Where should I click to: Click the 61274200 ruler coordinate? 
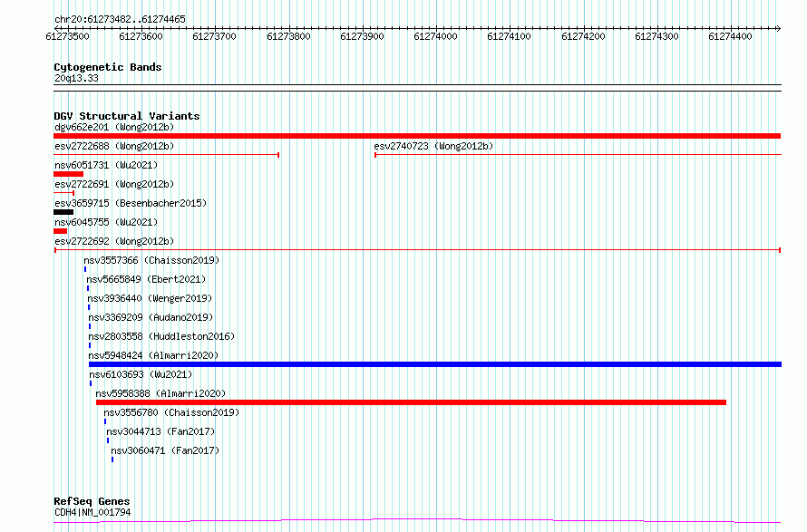point(584,36)
